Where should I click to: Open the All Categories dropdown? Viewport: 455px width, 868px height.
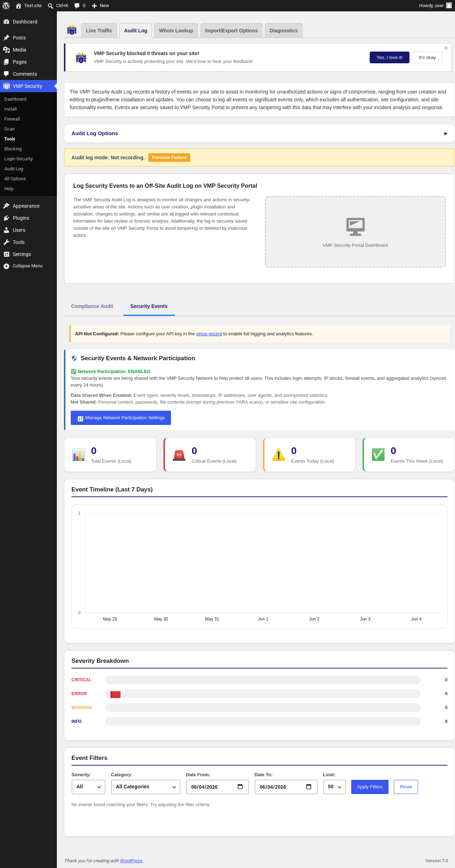(x=146, y=787)
